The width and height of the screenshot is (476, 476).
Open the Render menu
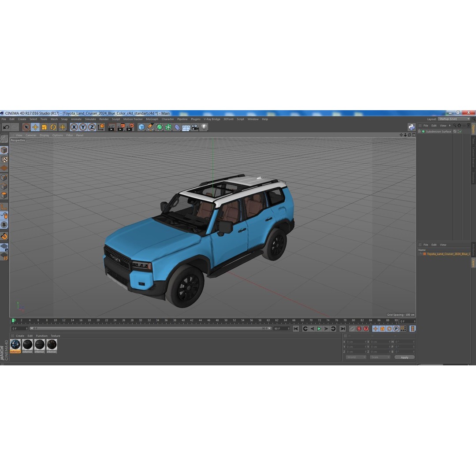[x=104, y=119]
